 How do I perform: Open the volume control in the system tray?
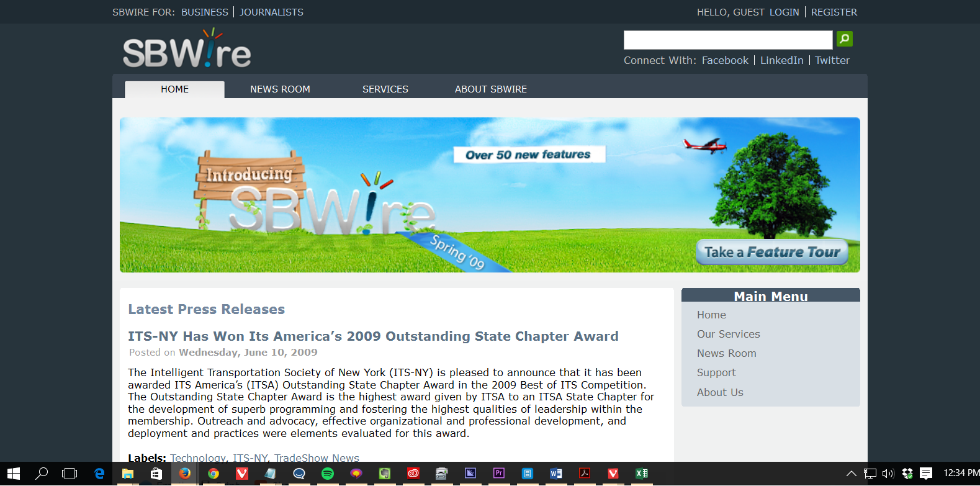tap(888, 474)
